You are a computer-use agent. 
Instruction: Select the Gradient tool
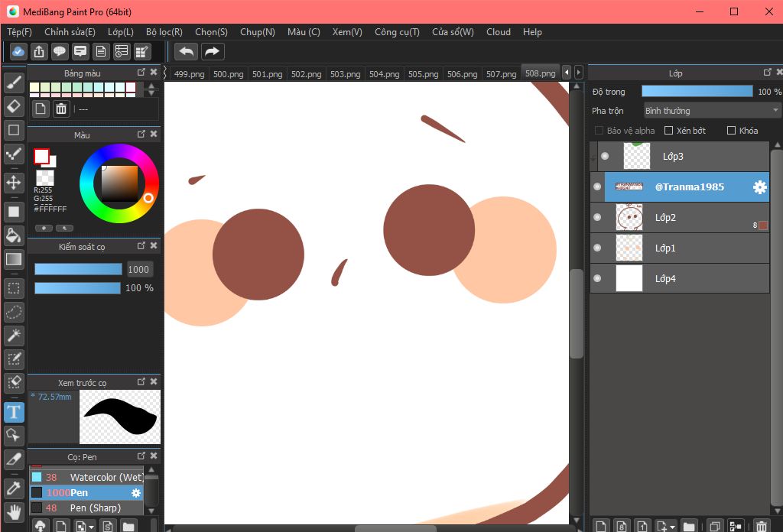coord(14,259)
